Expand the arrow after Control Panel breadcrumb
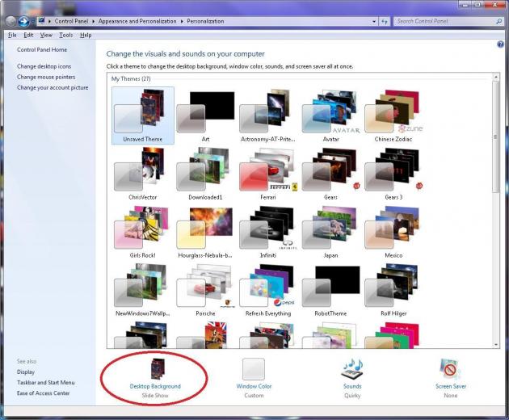This screenshot has width=509, height=420. click(93, 22)
